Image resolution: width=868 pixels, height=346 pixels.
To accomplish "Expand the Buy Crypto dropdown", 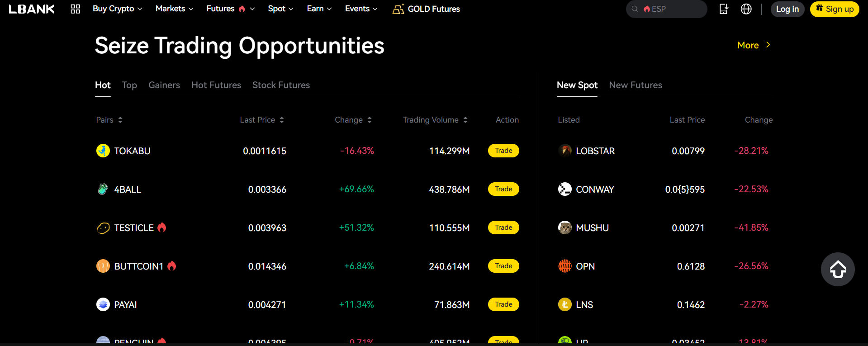I will pos(117,9).
